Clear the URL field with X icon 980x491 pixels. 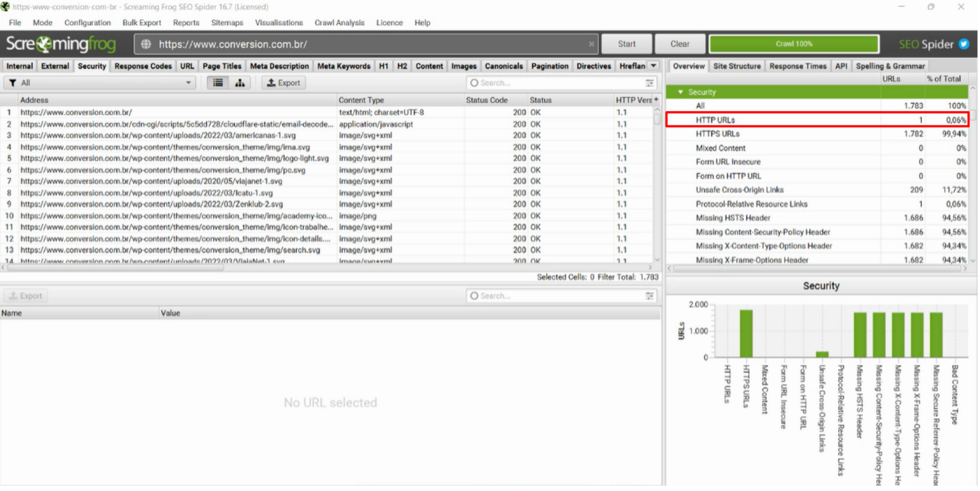pyautogui.click(x=591, y=44)
